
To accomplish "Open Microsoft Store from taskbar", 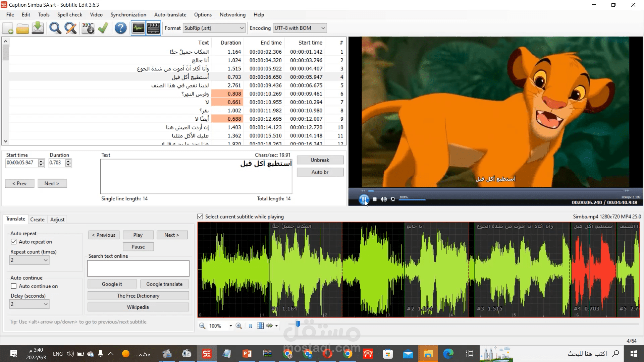I will (x=388, y=354).
